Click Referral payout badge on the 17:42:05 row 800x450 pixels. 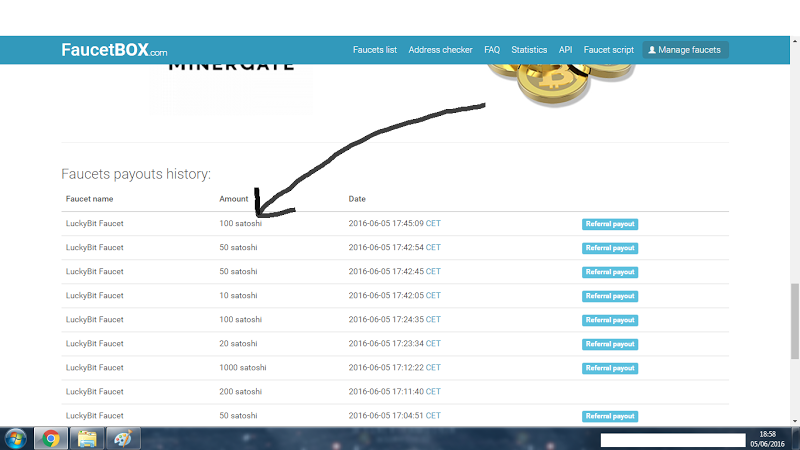click(x=610, y=296)
